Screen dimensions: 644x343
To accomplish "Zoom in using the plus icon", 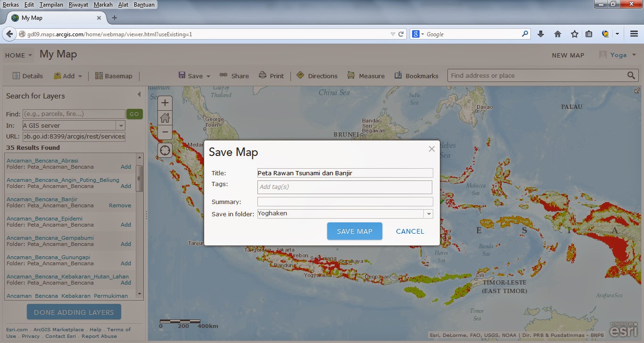I will pos(165,102).
